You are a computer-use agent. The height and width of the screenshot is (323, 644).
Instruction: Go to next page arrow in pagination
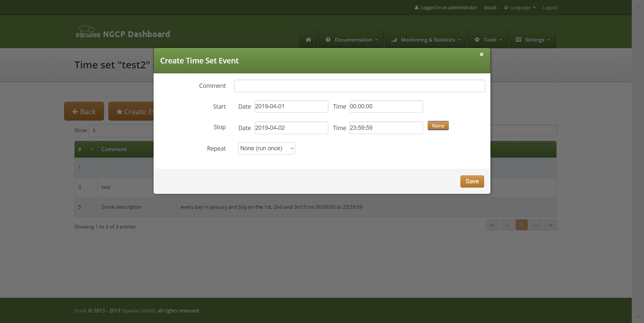pos(536,225)
